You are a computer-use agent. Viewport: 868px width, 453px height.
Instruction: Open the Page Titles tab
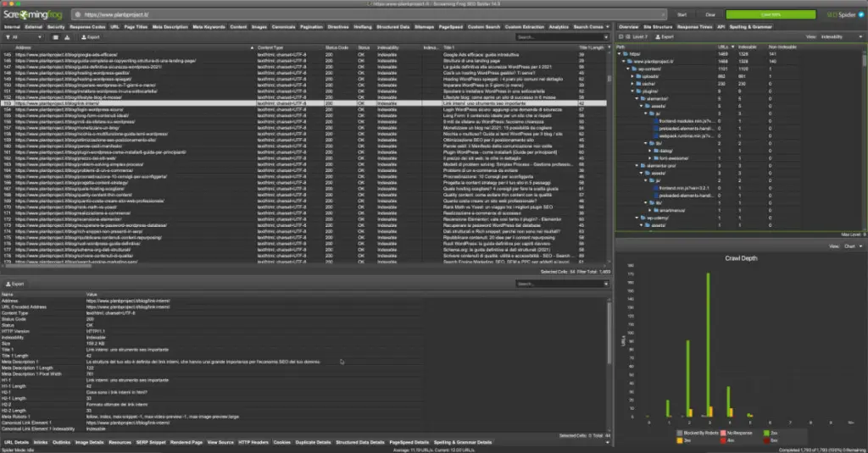pyautogui.click(x=136, y=26)
